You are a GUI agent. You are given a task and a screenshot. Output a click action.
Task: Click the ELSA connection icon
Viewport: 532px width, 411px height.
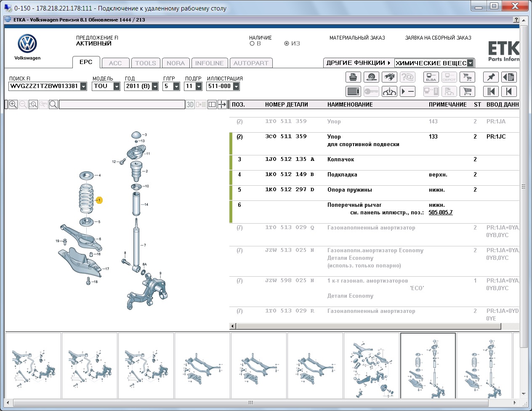(x=431, y=77)
